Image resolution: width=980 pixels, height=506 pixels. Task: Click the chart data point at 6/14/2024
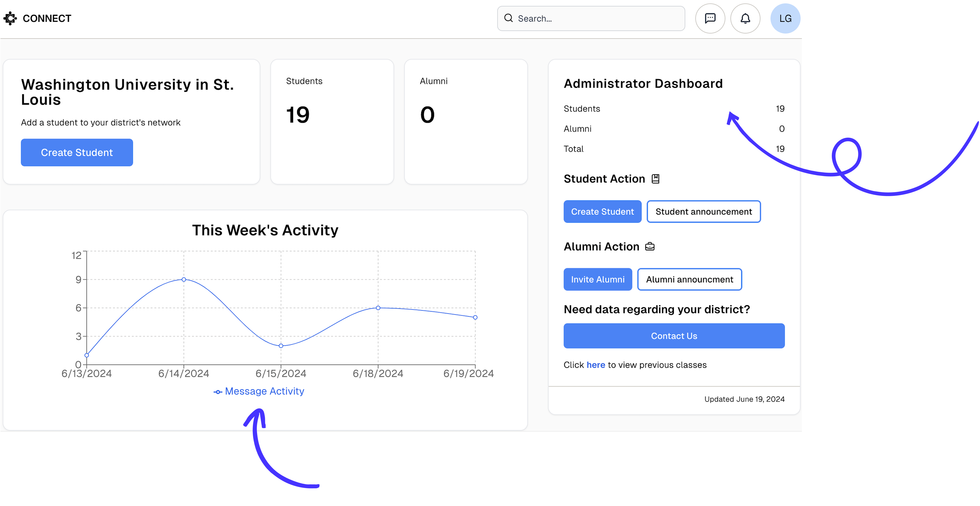point(184,280)
